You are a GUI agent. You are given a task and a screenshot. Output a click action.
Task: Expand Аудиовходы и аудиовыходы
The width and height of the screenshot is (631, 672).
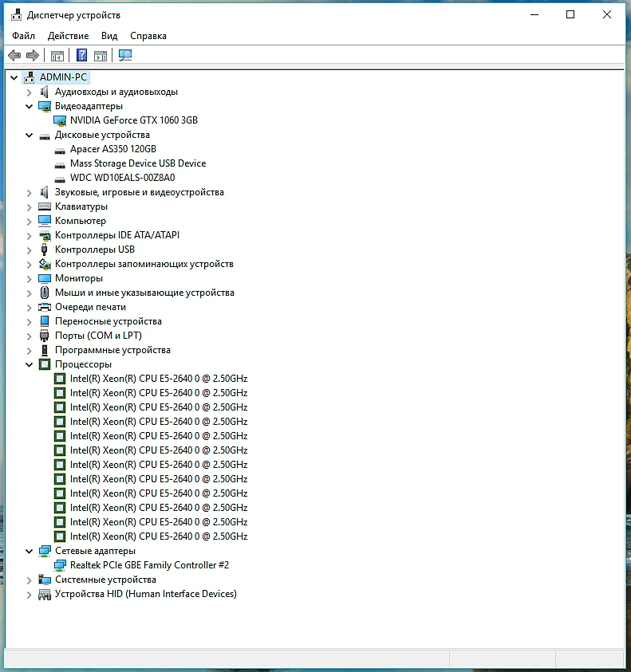coord(30,92)
